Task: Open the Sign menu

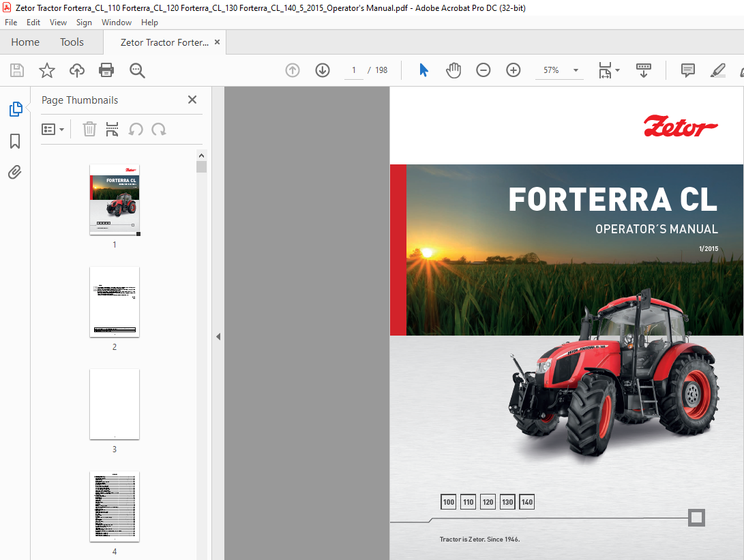Action: [x=84, y=23]
